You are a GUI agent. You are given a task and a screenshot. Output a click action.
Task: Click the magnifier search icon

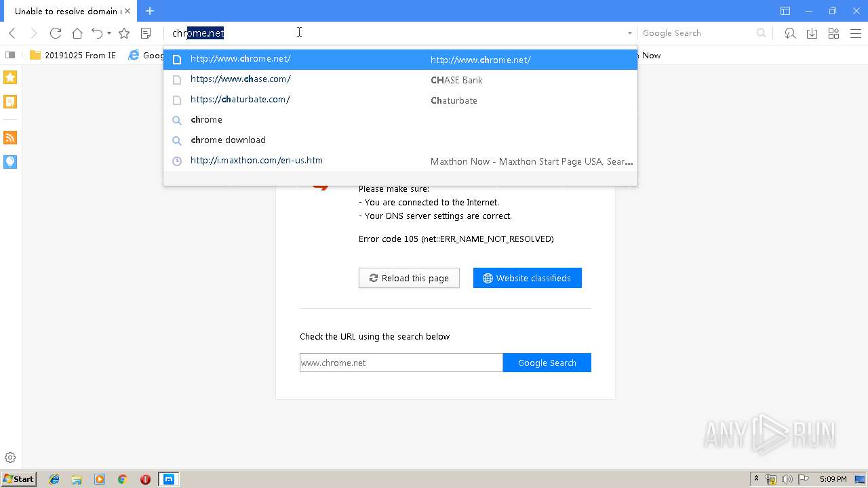(x=762, y=33)
